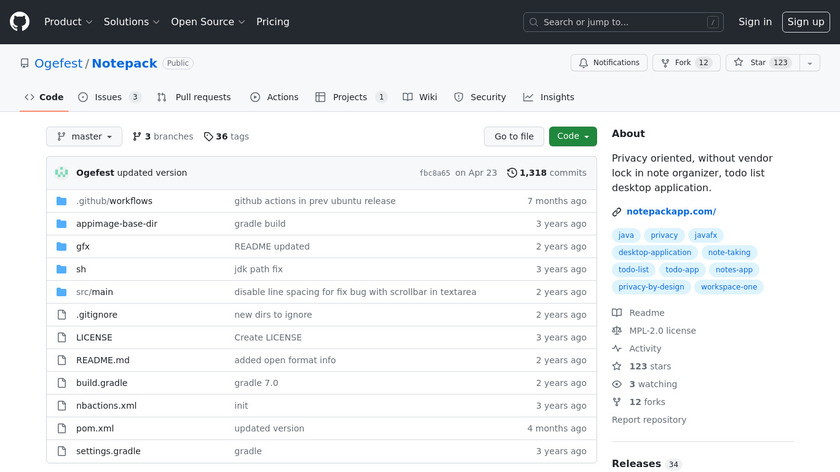Click the build.gradle file icon

tap(62, 383)
